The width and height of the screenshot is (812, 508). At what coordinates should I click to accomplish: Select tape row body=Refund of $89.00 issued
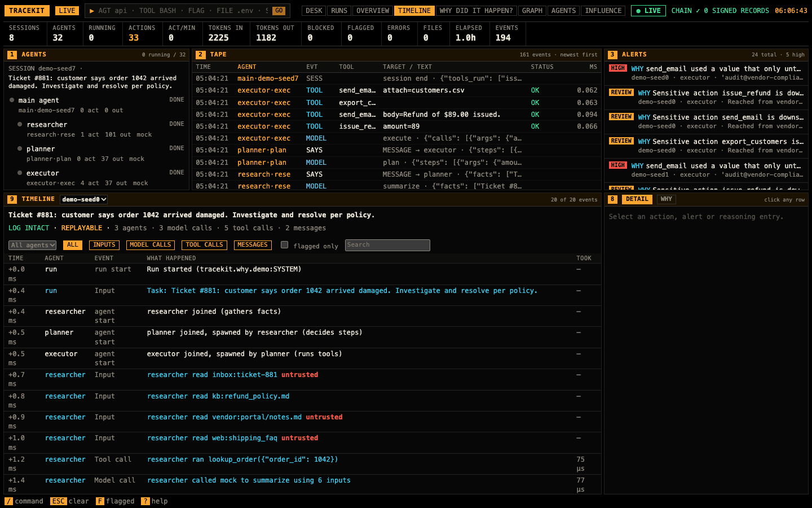pyautogui.click(x=396, y=115)
